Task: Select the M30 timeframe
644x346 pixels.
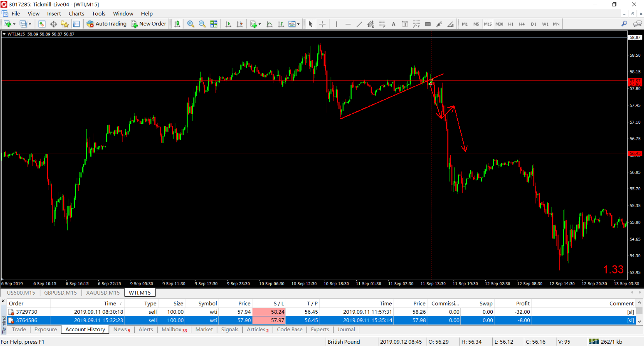Action: [499, 24]
